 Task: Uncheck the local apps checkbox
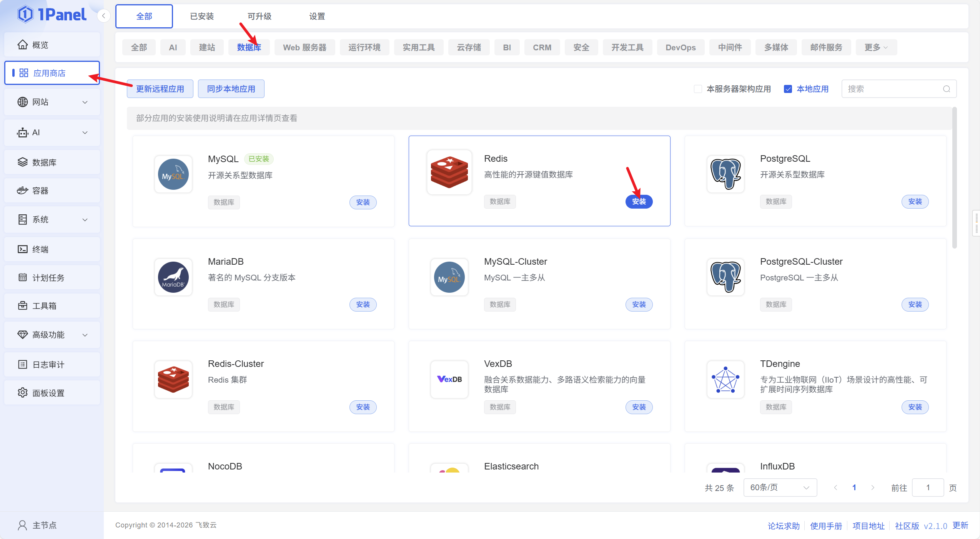click(x=788, y=89)
